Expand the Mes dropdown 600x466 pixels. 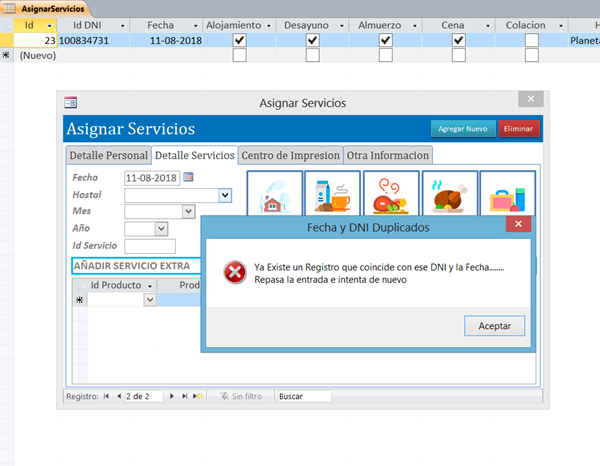click(x=188, y=211)
